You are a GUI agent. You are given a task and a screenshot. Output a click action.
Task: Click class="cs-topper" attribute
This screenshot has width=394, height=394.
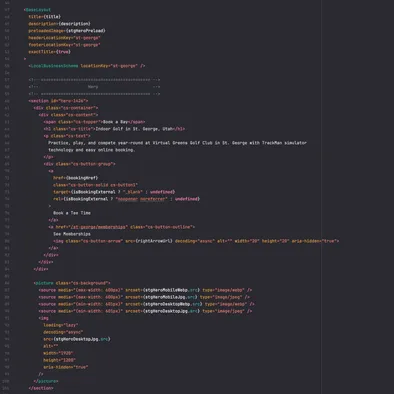pos(79,122)
